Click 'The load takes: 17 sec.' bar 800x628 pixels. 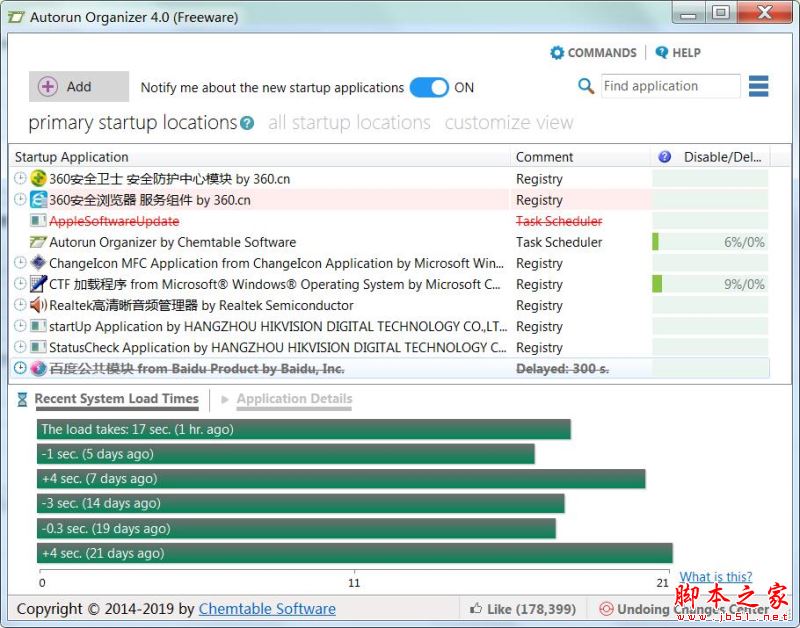tap(304, 429)
